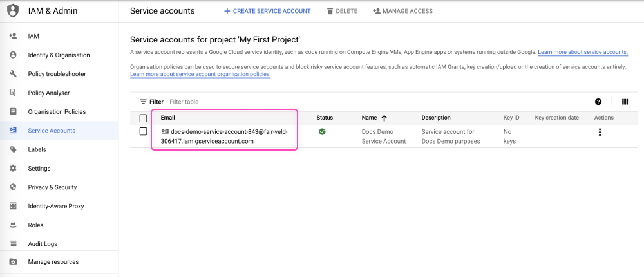Open Settings via the gear icon
The image size is (644, 278).
13,169
